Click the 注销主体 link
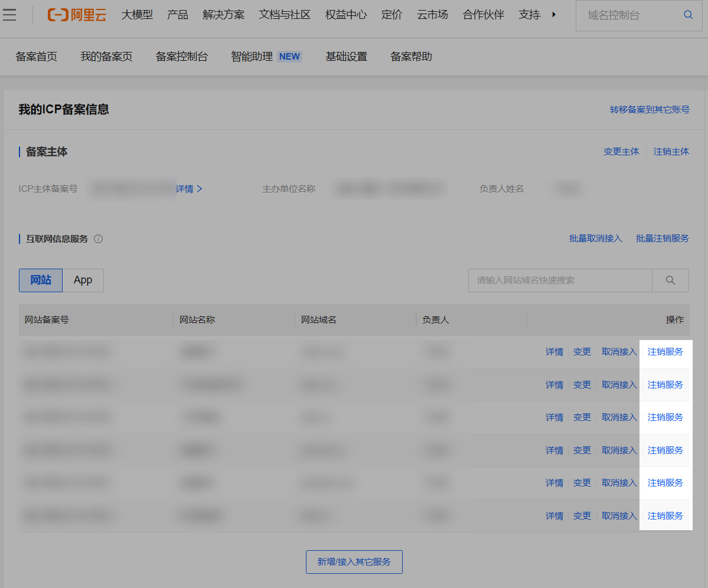The image size is (708, 588). (x=671, y=152)
